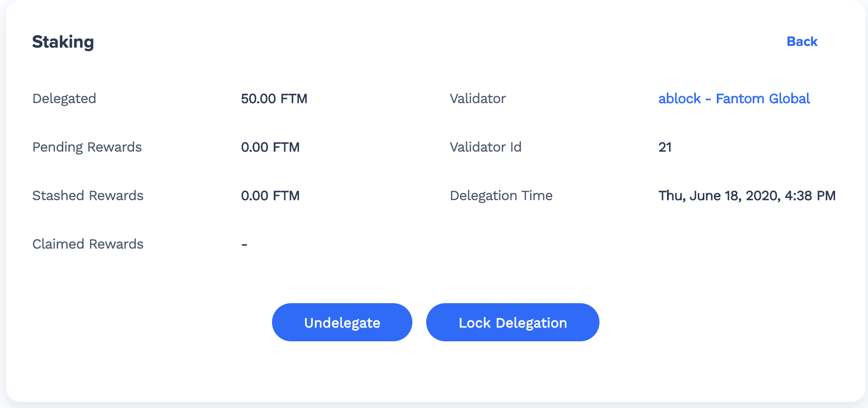Click the Undelegate button
The image size is (868, 408).
click(342, 322)
